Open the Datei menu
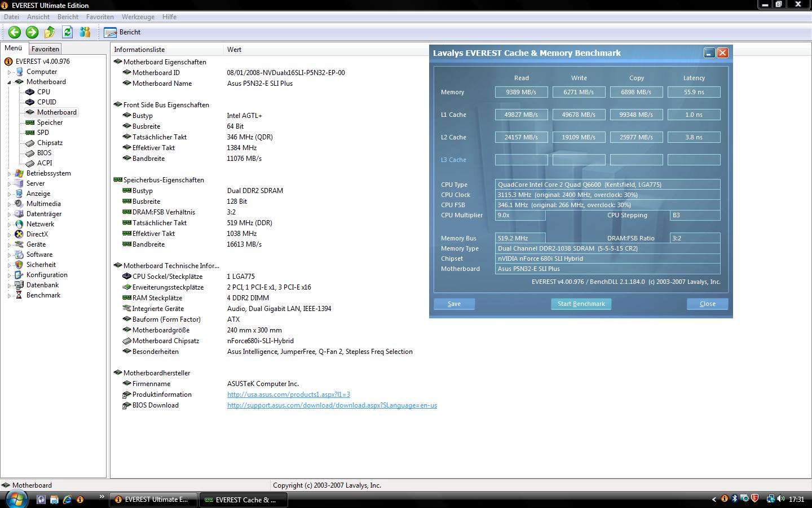The image size is (812, 508). [x=11, y=17]
